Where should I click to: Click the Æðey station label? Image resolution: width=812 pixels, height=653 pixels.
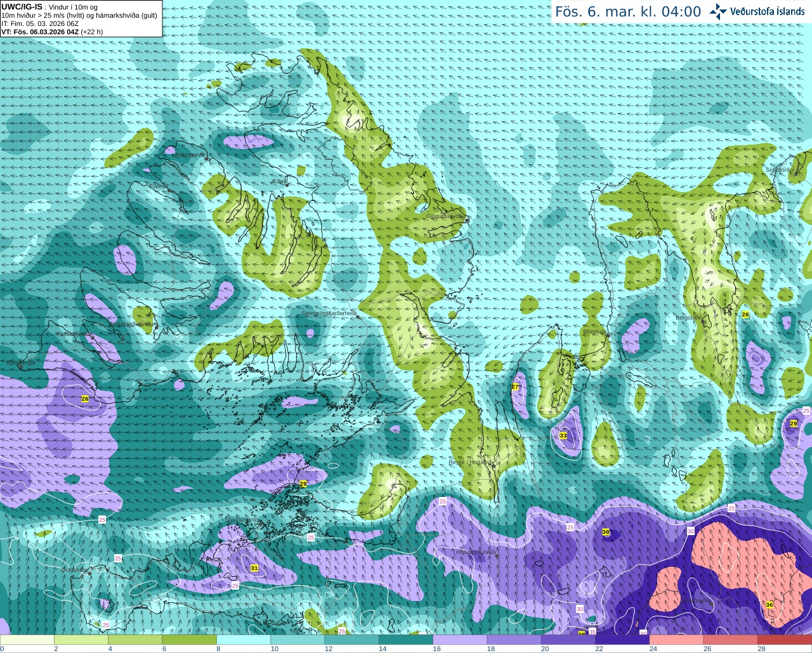pos(279,181)
